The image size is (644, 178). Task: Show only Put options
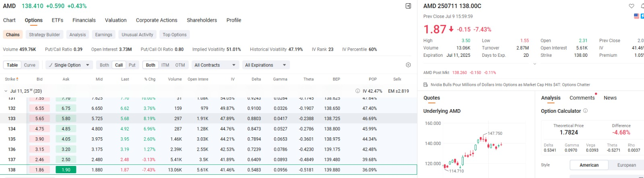pyautogui.click(x=132, y=65)
